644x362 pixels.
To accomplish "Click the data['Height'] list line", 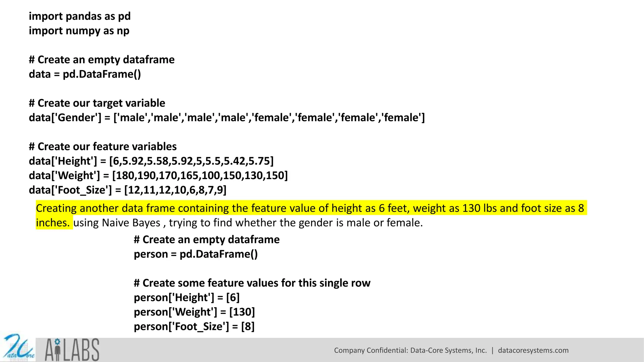I will (x=151, y=161).
